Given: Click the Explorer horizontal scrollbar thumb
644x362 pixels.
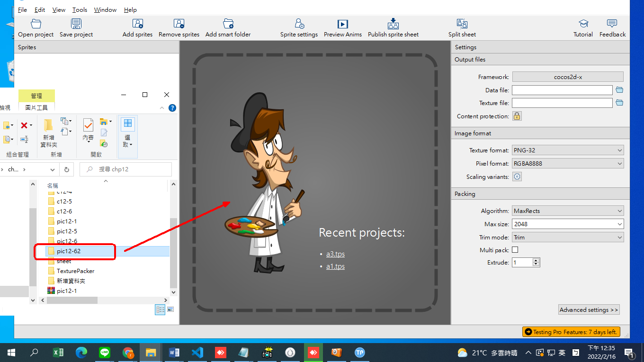Looking at the screenshot, I should click(72, 300).
